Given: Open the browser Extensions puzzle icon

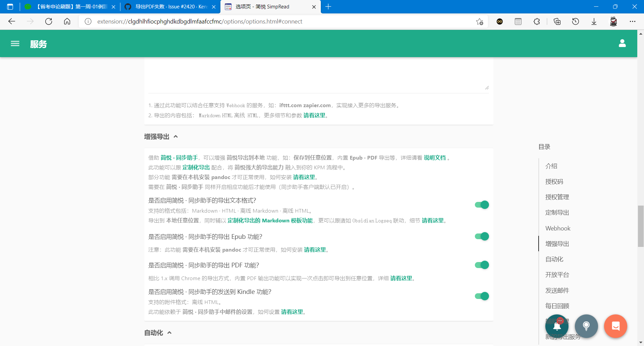Looking at the screenshot, I should (x=537, y=21).
